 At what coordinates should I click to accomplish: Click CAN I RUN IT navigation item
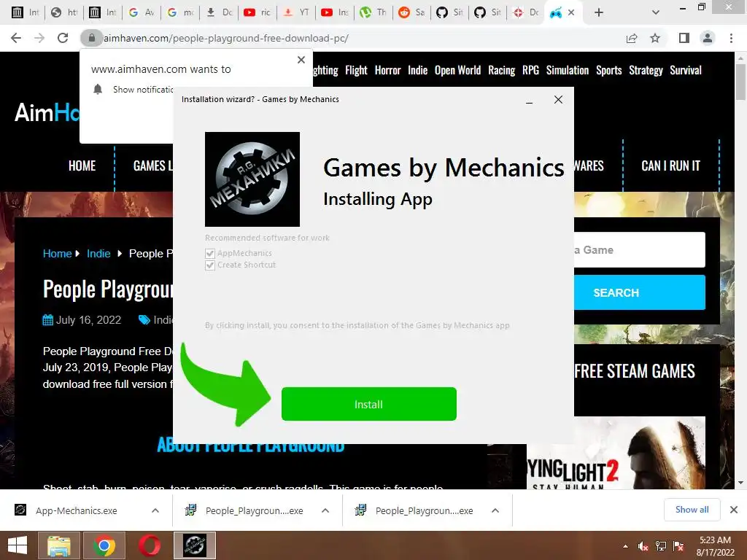(671, 166)
